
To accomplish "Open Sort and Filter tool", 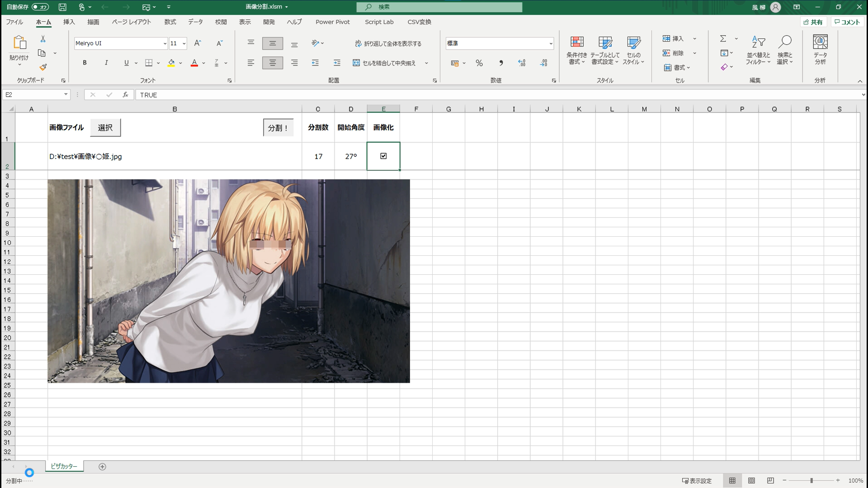I will click(758, 50).
